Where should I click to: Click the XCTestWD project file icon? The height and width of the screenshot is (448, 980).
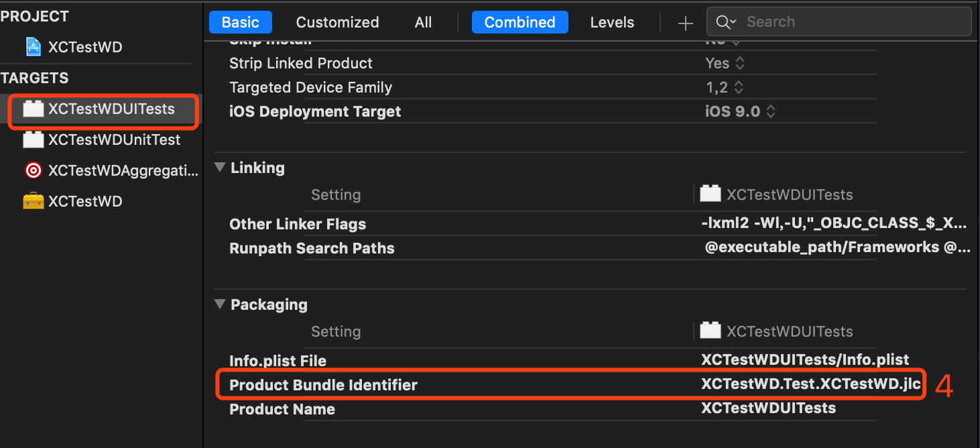33,47
